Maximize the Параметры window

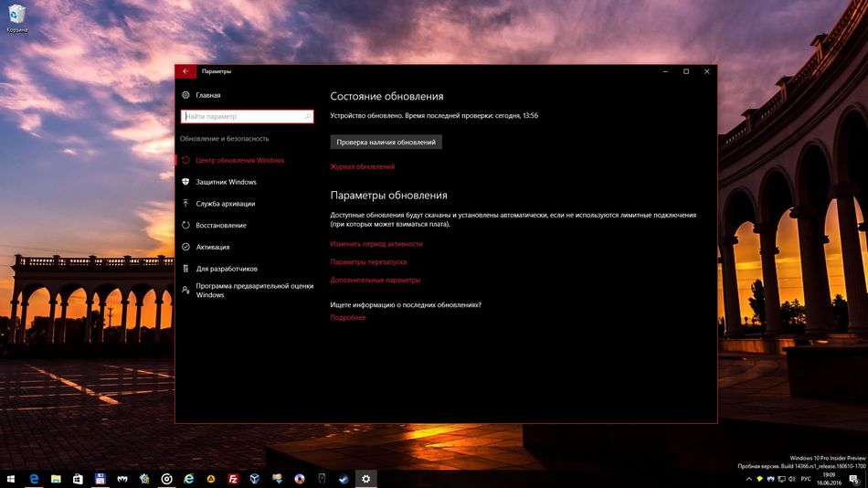pos(686,71)
